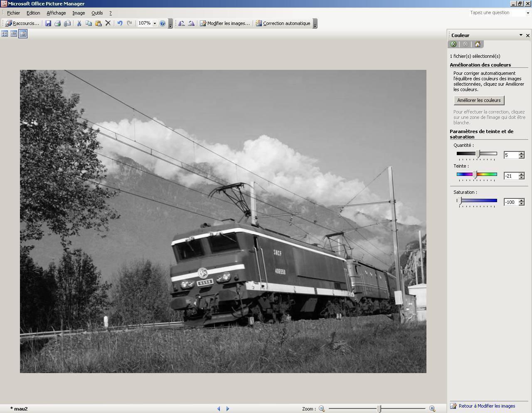Click the Help question mark icon
Image resolution: width=532 pixels, height=413 pixels.
163,23
